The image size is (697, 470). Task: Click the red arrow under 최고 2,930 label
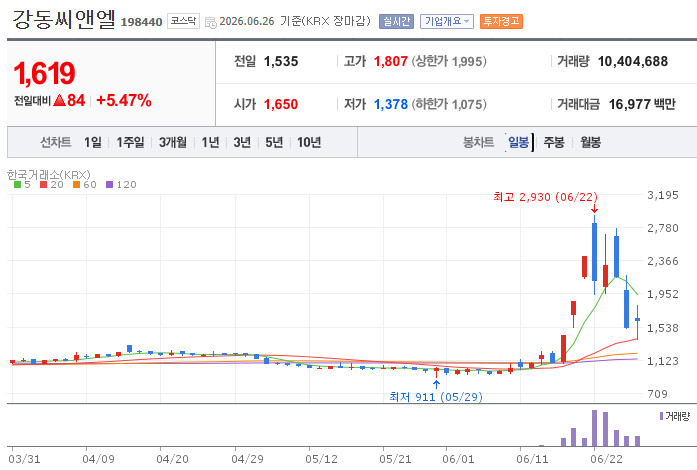(x=594, y=209)
